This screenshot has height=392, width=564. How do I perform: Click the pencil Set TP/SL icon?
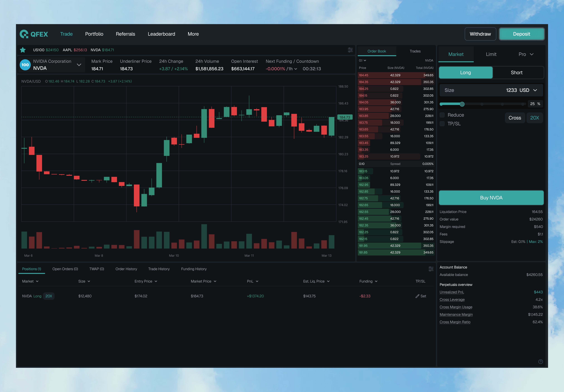[417, 296]
